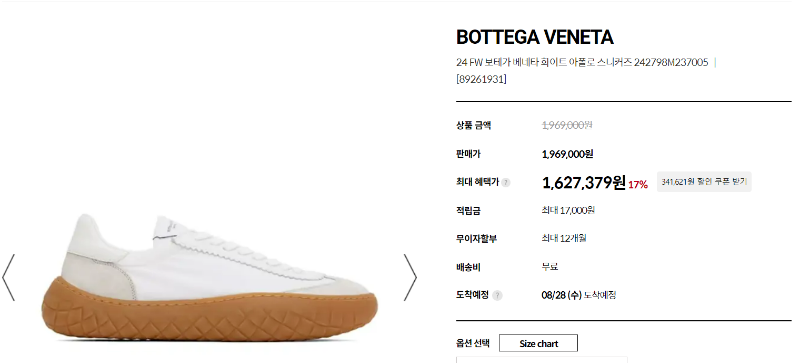Click the struck-through 1,969,000원 original price
Viewport: 800px width, 363px height.
coord(567,125)
